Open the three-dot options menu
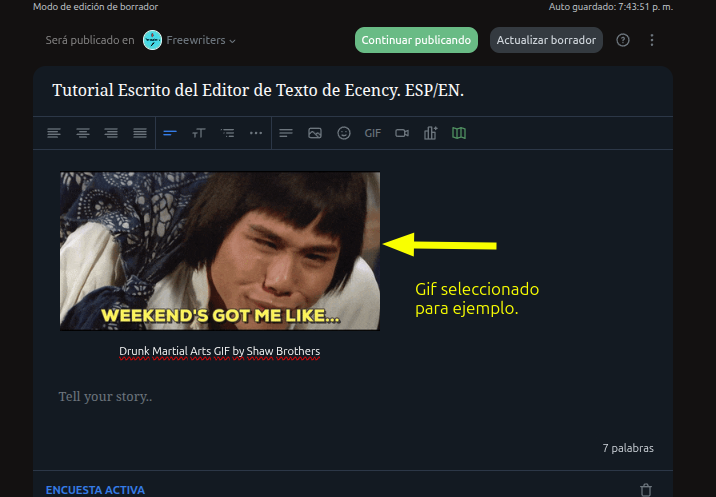The width and height of the screenshot is (716, 497). [x=652, y=40]
